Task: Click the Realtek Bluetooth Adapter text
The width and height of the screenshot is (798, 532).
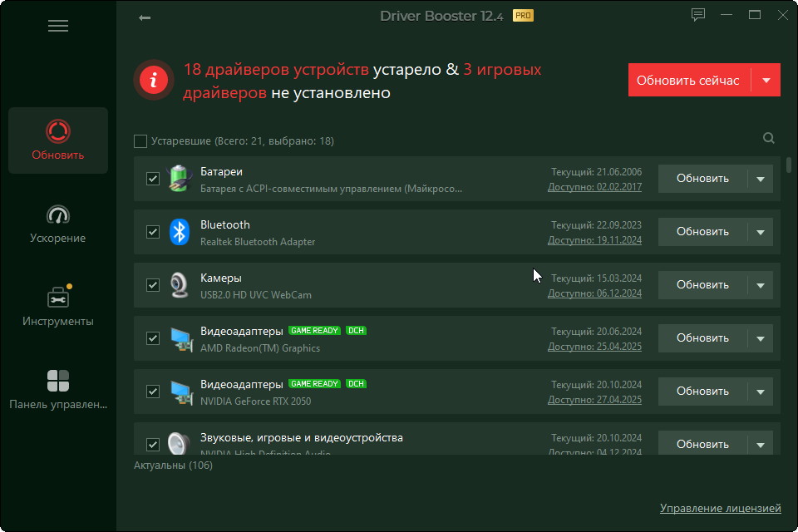Action: click(x=258, y=242)
